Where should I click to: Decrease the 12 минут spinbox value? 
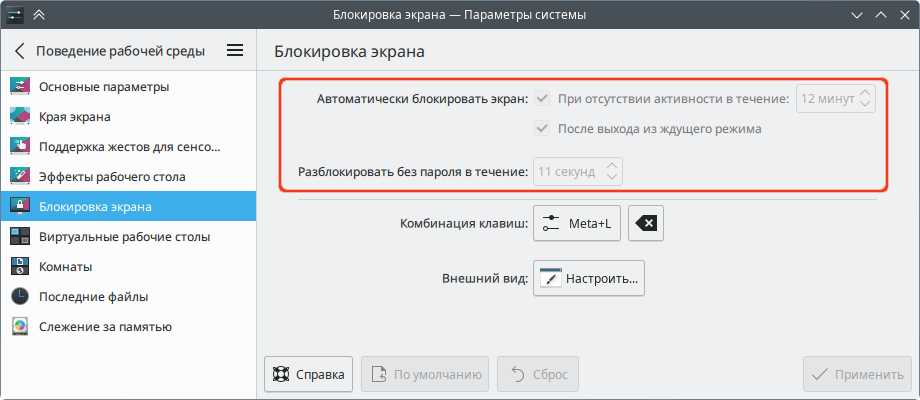[865, 104]
